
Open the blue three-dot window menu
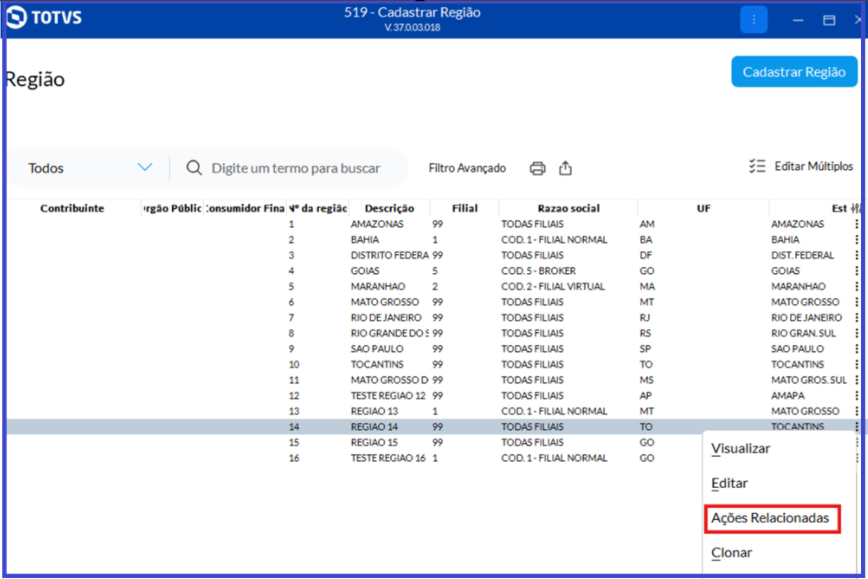pos(753,19)
